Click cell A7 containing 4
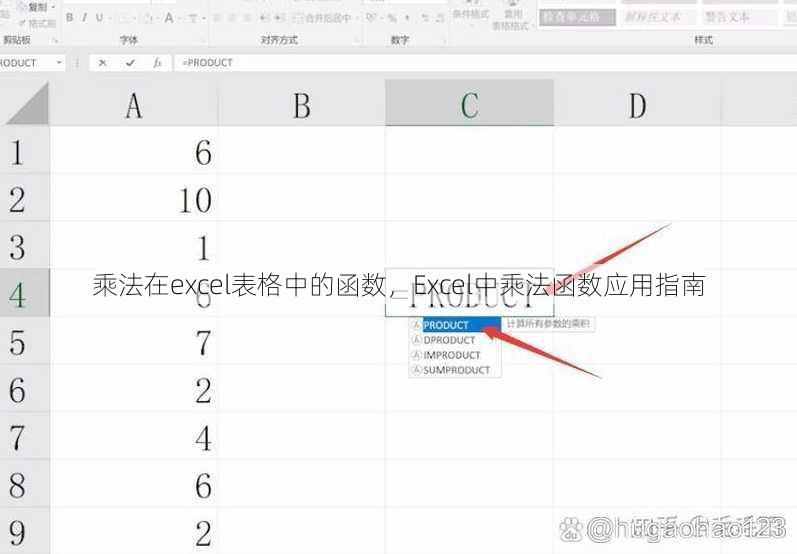Image resolution: width=797 pixels, height=554 pixels. click(134, 436)
